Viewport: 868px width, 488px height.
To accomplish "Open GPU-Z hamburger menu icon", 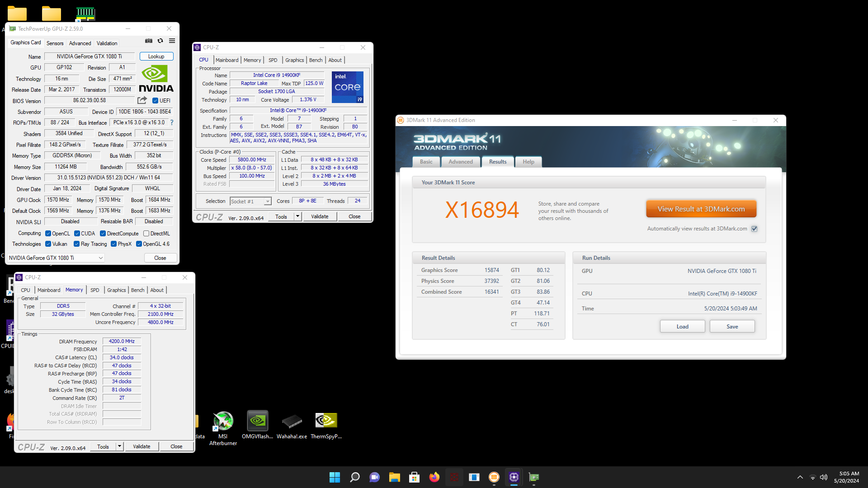I will tap(172, 41).
